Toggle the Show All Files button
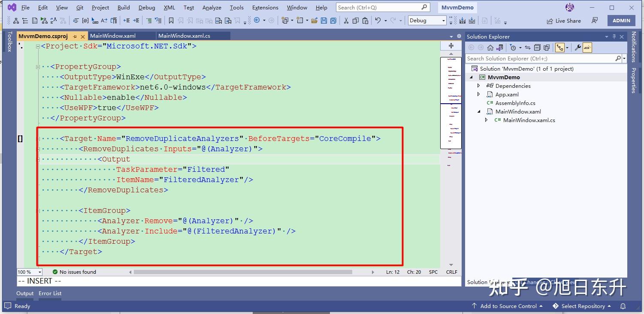This screenshot has width=644, height=314. point(547,48)
